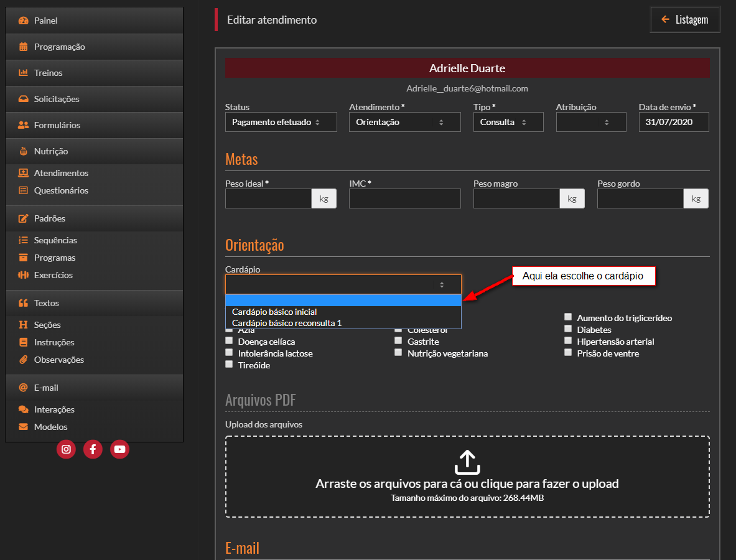Toggle the Nutrição vegetariana checkbox

398,353
